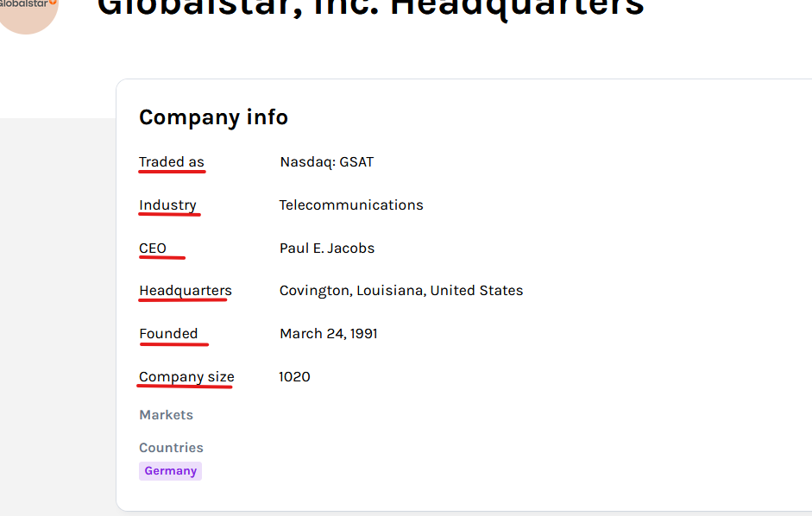This screenshot has width=812, height=516.
Task: Select the Germany country tag
Action: point(170,471)
